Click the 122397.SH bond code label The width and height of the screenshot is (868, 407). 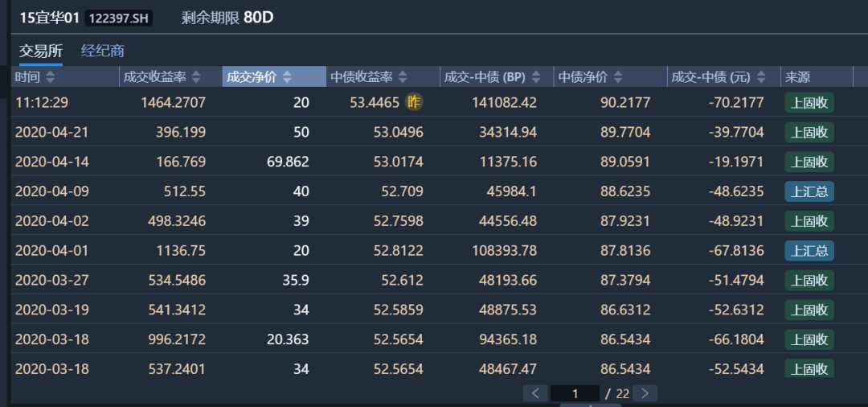pos(118,18)
